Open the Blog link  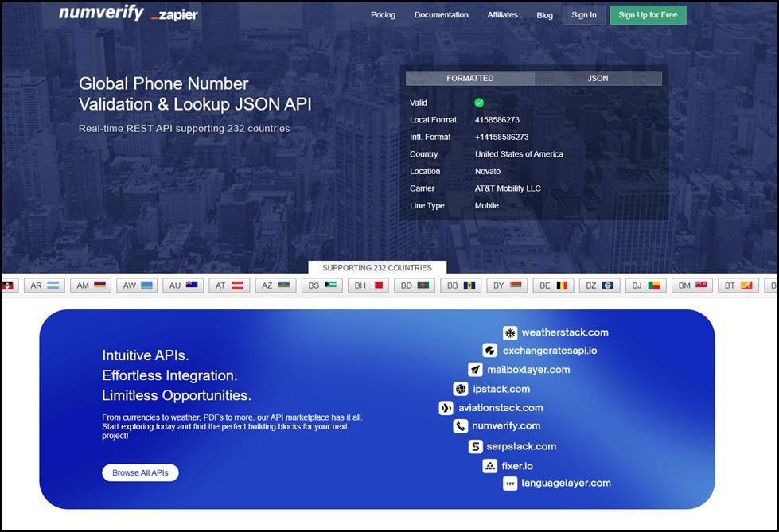coord(544,15)
